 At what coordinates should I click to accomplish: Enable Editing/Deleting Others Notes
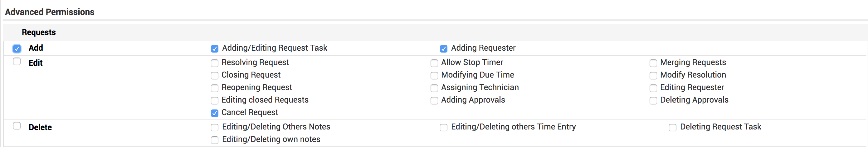click(215, 128)
